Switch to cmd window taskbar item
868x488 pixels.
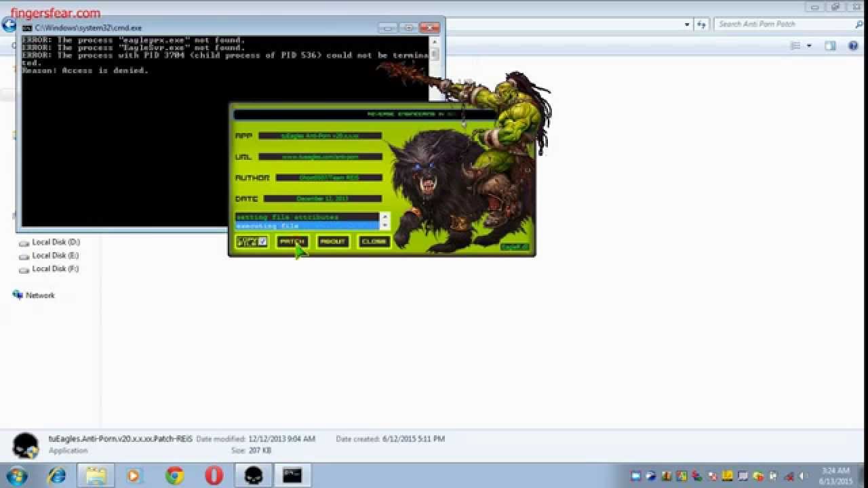pyautogui.click(x=292, y=476)
